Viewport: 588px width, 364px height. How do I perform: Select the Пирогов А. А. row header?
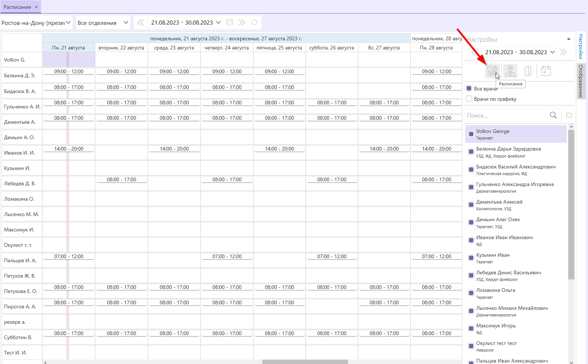[x=22, y=307]
